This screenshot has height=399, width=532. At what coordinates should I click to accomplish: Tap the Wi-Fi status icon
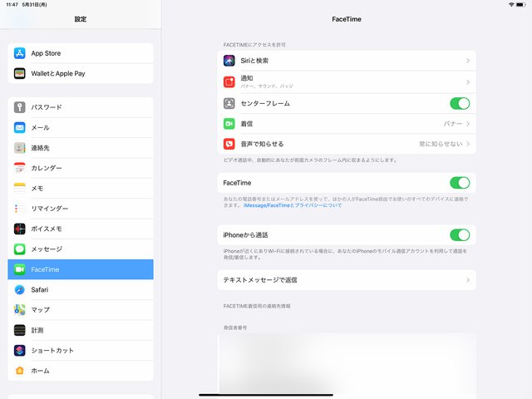(511, 5)
